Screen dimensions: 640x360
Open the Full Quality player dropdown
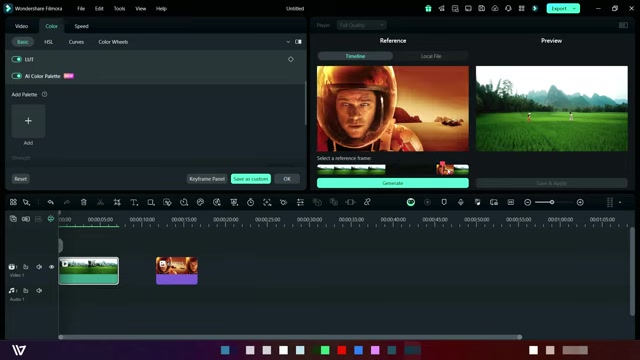click(x=362, y=25)
